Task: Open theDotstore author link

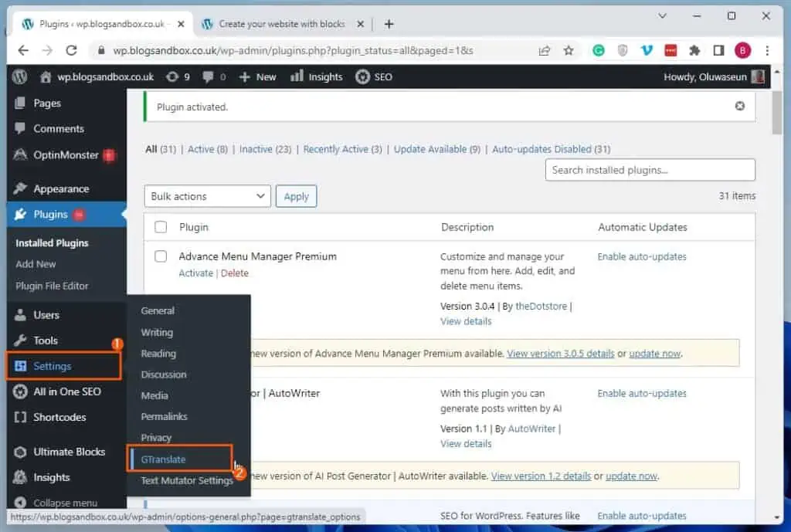Action: 541,306
